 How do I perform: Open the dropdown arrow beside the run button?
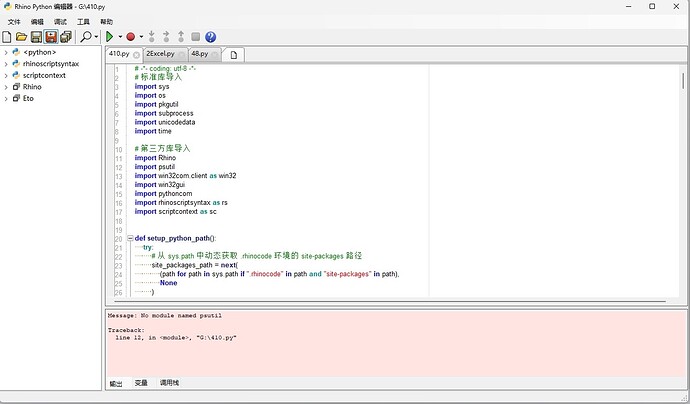coord(120,37)
